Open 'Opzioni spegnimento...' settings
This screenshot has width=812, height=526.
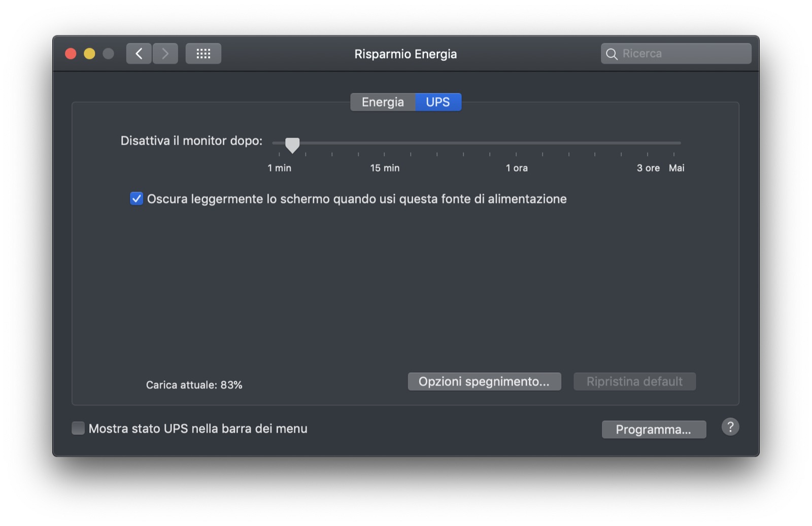[x=484, y=381]
